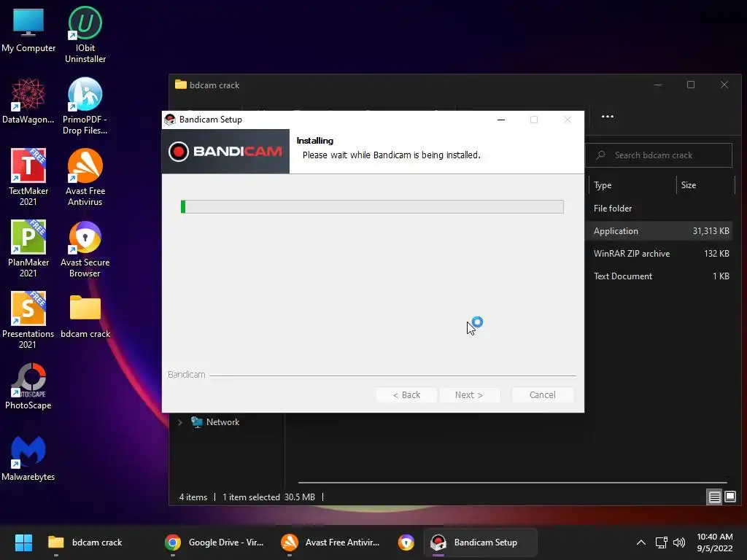Viewport: 747px width, 560px height.
Task: Switch to Bandicam Setup taskbar item
Action: tap(480, 542)
